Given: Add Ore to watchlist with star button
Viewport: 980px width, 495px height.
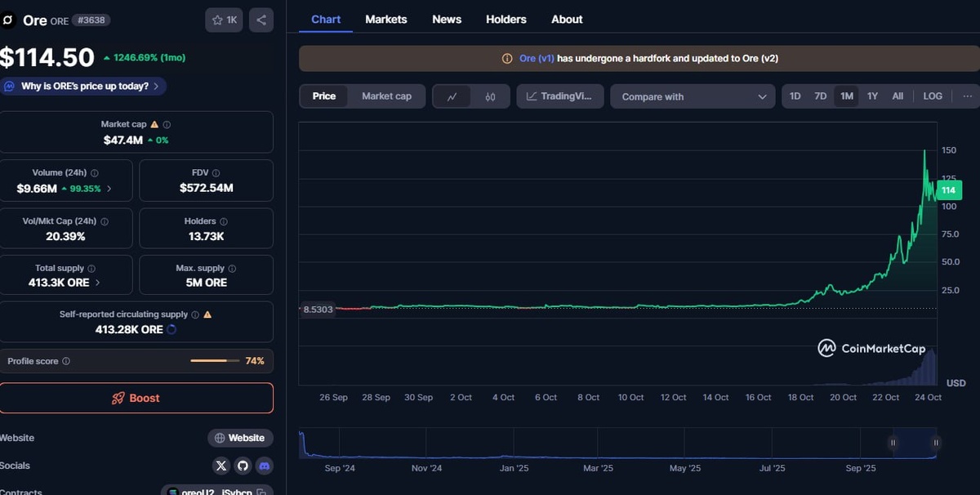Looking at the screenshot, I should (x=224, y=20).
